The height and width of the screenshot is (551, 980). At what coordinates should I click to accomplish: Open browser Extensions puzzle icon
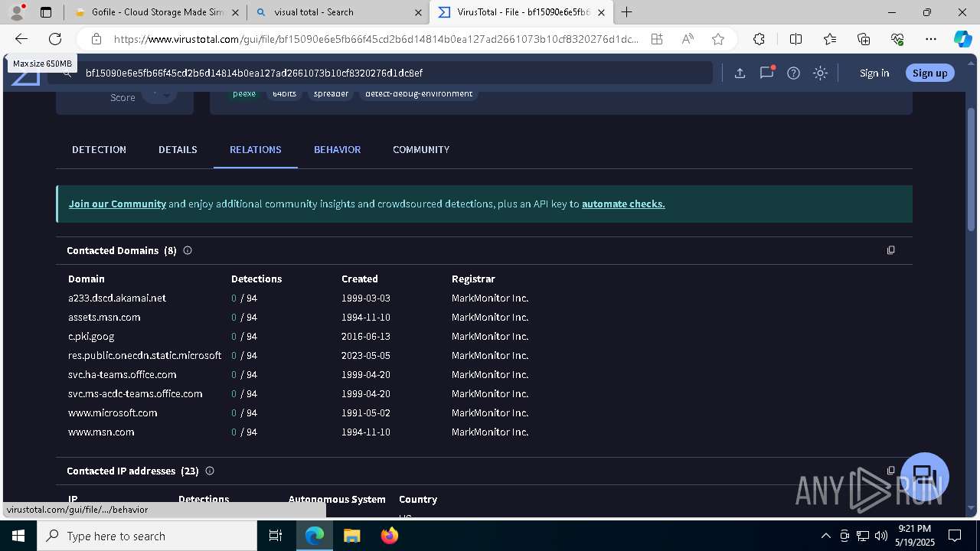click(x=759, y=39)
